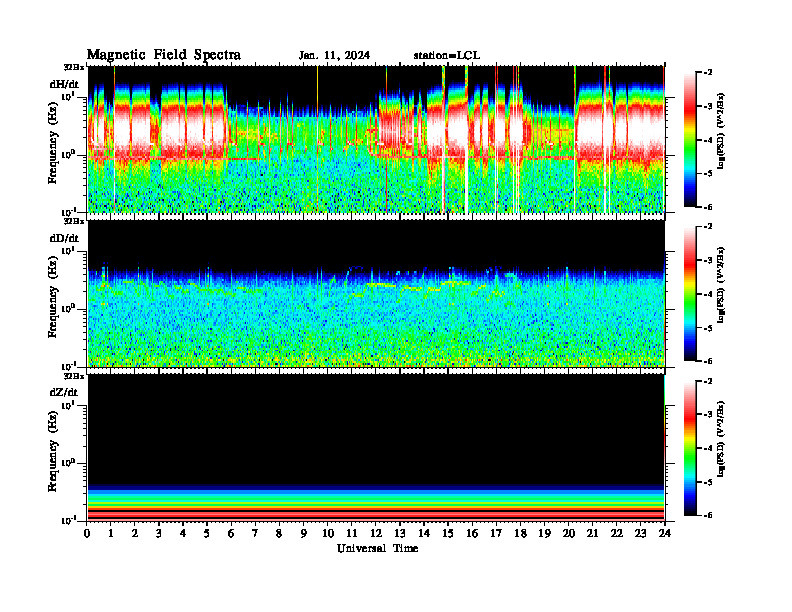The width and height of the screenshot is (792, 612).
Task: Click the log(PSD) label beside the dZ/dt color scale
Action: (721, 439)
